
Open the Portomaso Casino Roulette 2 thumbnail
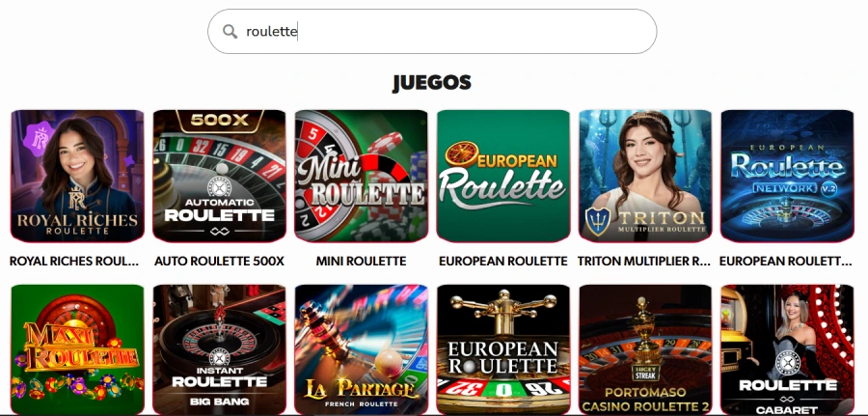click(x=645, y=349)
